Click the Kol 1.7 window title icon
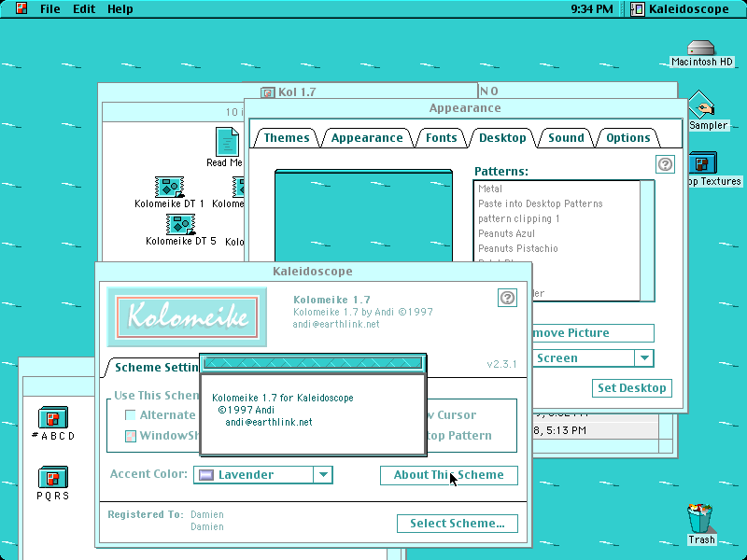This screenshot has width=747, height=560. (x=267, y=91)
